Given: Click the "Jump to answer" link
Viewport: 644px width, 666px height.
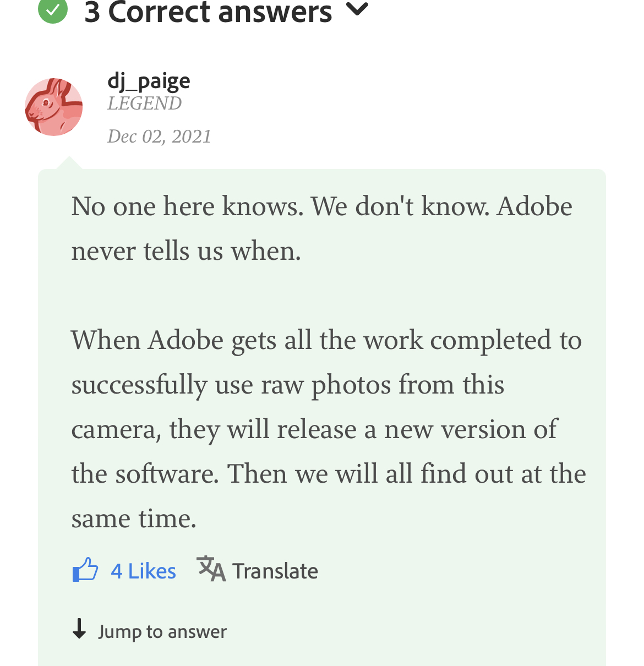Looking at the screenshot, I should (162, 631).
